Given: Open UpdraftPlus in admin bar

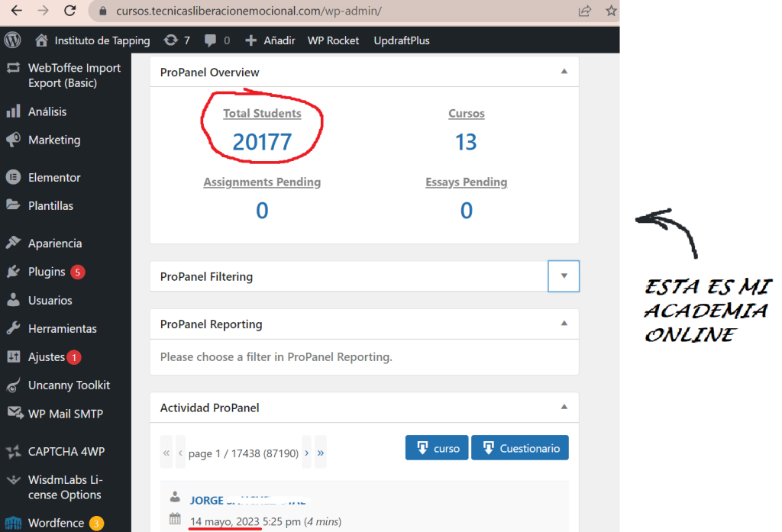Looking at the screenshot, I should 402,40.
